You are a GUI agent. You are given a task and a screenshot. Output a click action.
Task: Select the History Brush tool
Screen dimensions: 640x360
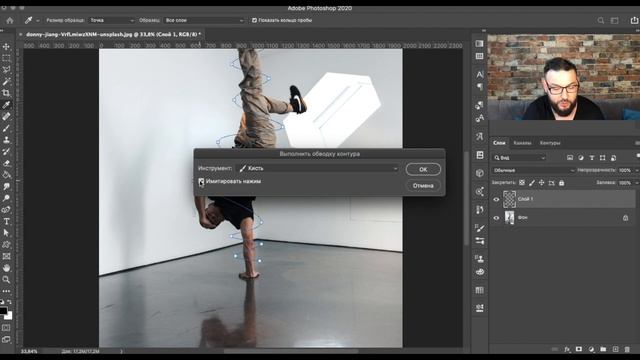[x=6, y=151]
